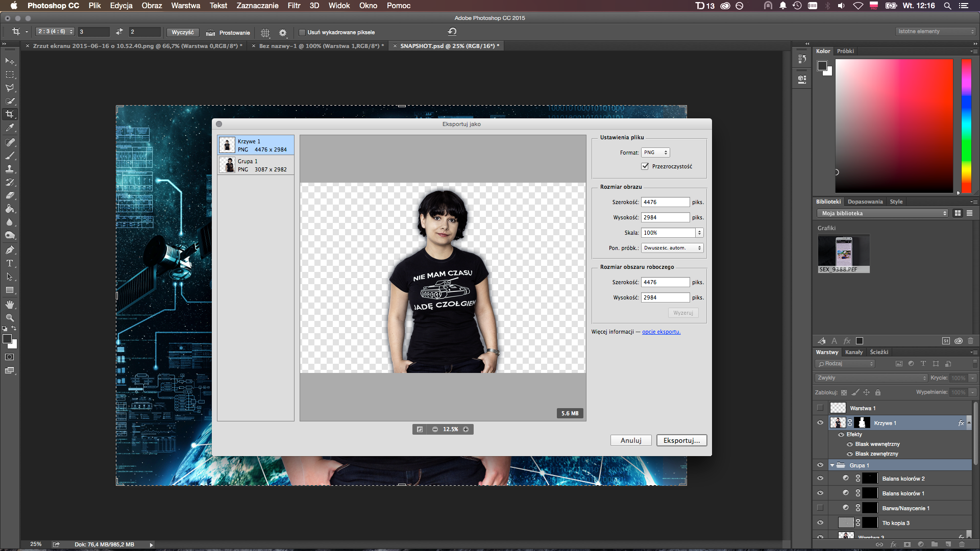This screenshot has height=551, width=980.
Task: Open the Warstwa menu
Action: pyautogui.click(x=185, y=6)
